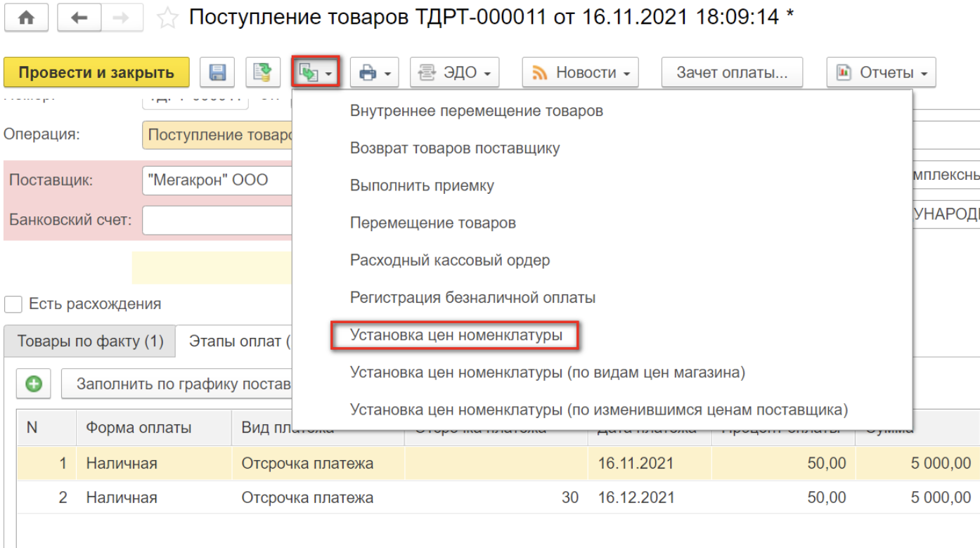Save the document with diskette icon
This screenshot has width=980, height=548.
point(218,72)
